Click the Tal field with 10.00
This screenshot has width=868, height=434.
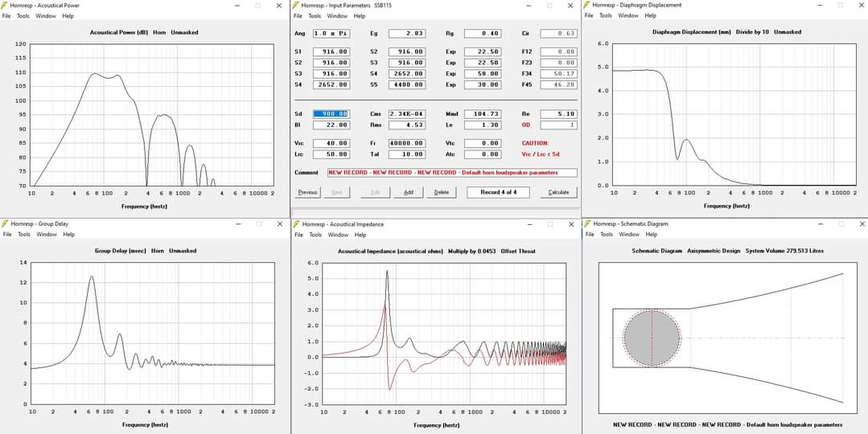(x=407, y=154)
